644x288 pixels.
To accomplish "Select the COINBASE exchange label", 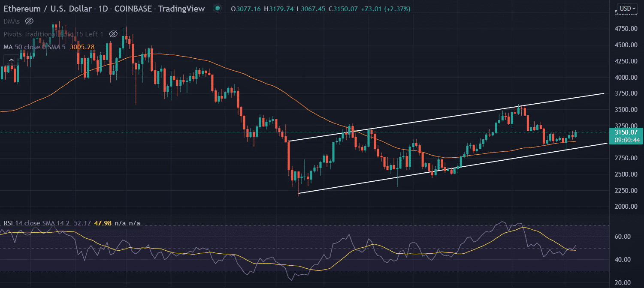I will (133, 8).
